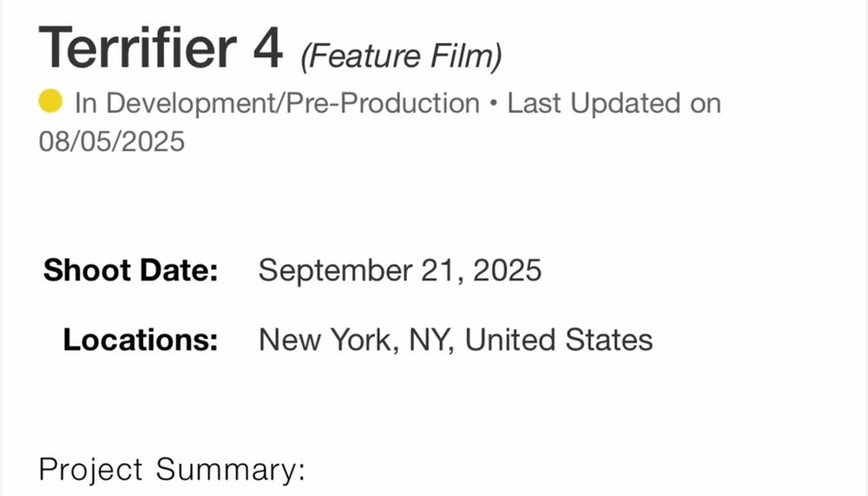Click the Shoot Date: field label
868x496 pixels.
[x=130, y=270]
